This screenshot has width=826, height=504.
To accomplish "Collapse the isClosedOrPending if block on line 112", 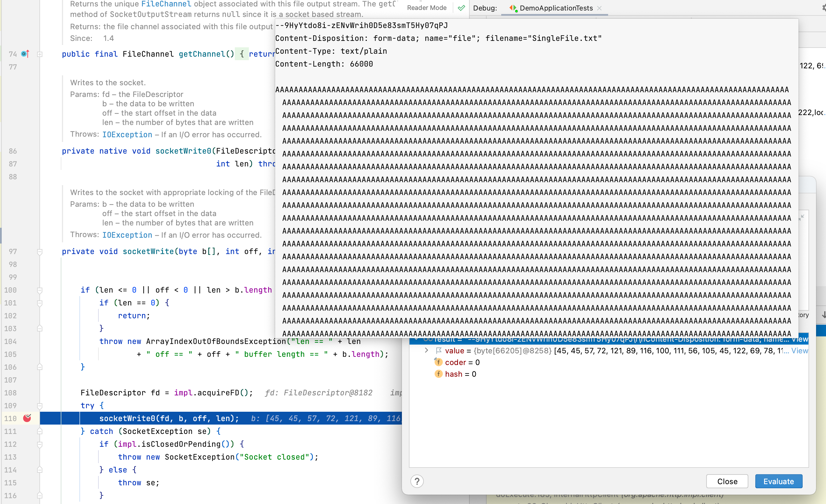I will coord(39,444).
